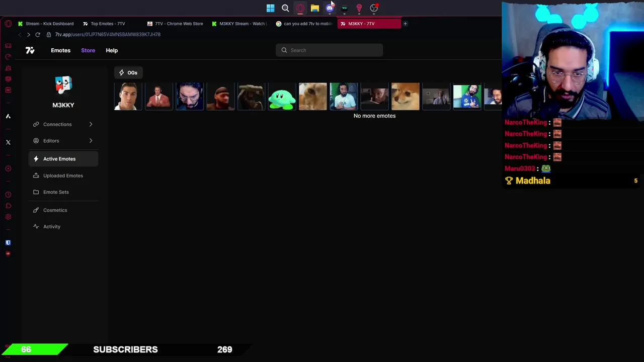Click the Connections link icon
Screen dimensions: 644x362
(36, 124)
